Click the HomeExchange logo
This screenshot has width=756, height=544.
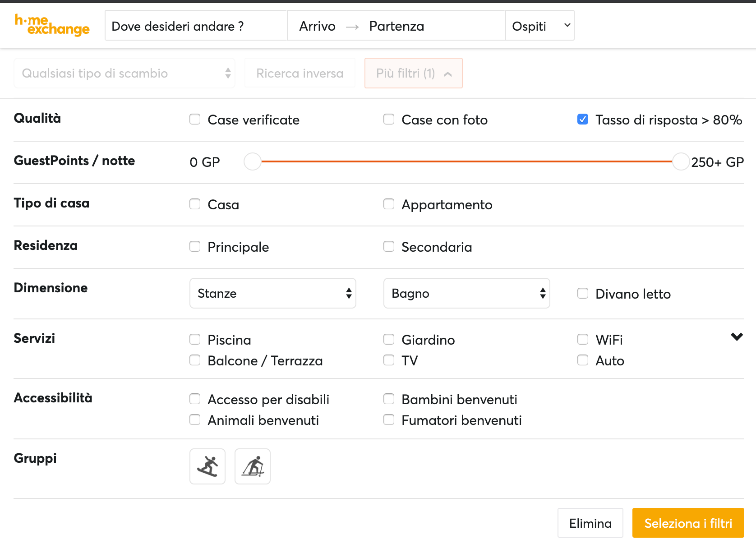(52, 25)
